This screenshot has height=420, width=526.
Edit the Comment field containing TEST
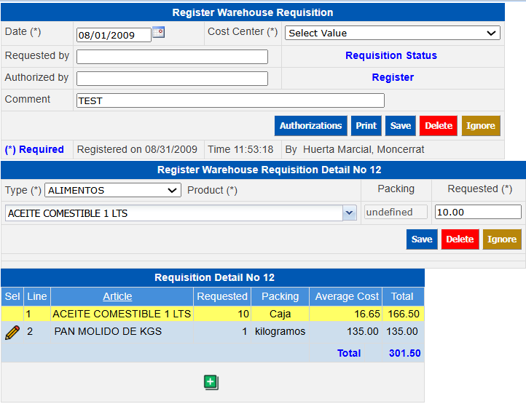coord(229,100)
